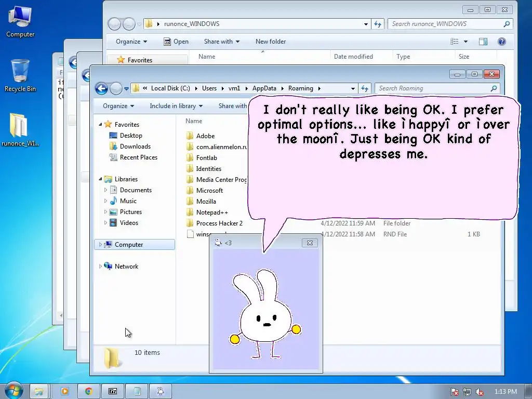This screenshot has width=532, height=399.
Task: Switch to the bunny app on taskbar
Action: coord(160,391)
